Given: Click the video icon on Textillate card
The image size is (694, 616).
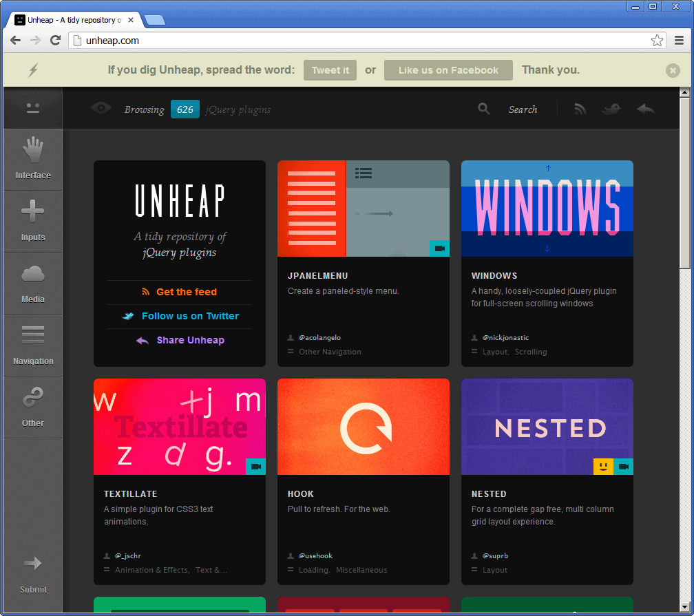Looking at the screenshot, I should [256, 467].
